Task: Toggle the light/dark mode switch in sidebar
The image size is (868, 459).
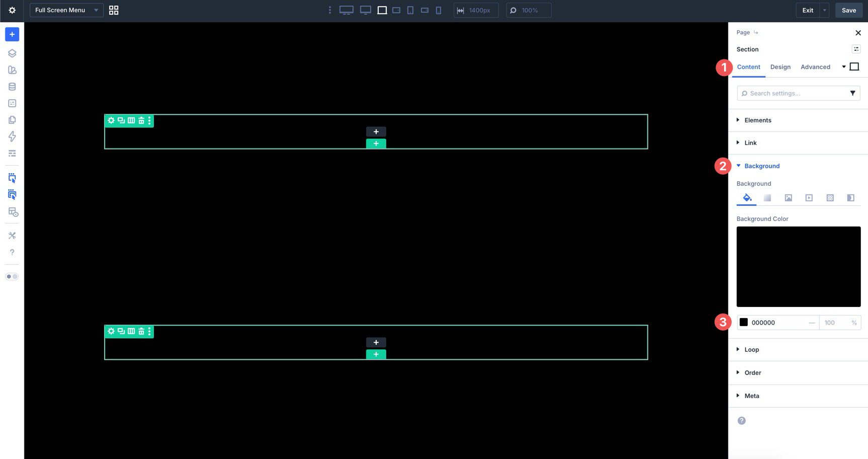Action: point(12,276)
